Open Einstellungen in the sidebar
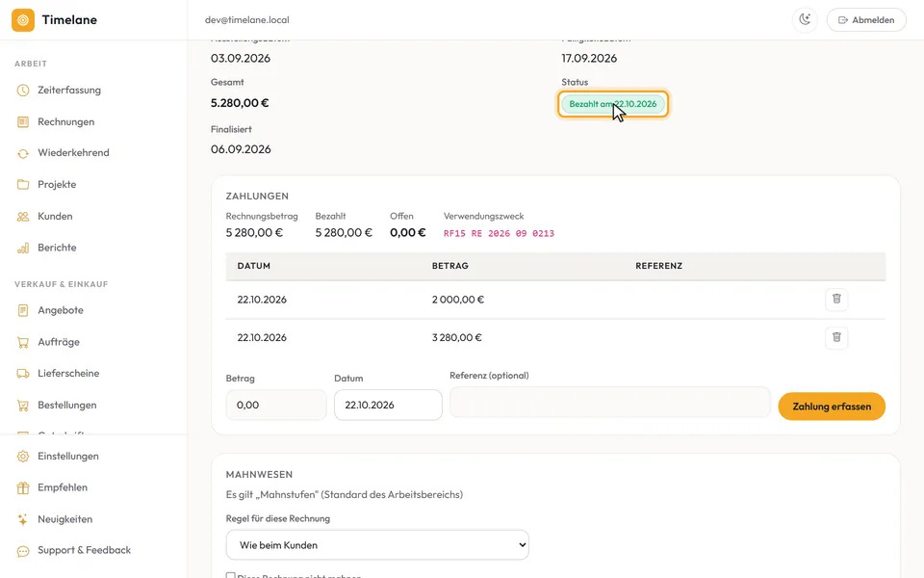The width and height of the screenshot is (924, 578). (67, 456)
